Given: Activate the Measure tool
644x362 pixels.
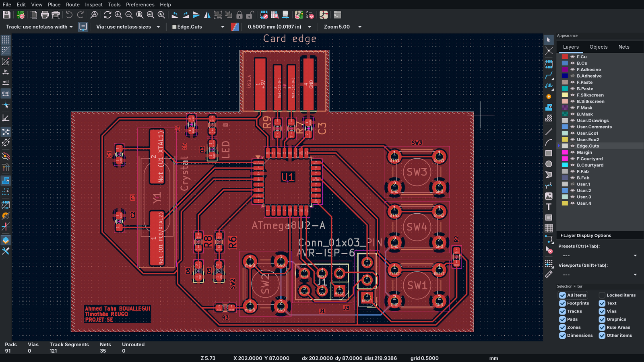Looking at the screenshot, I should coord(549,274).
